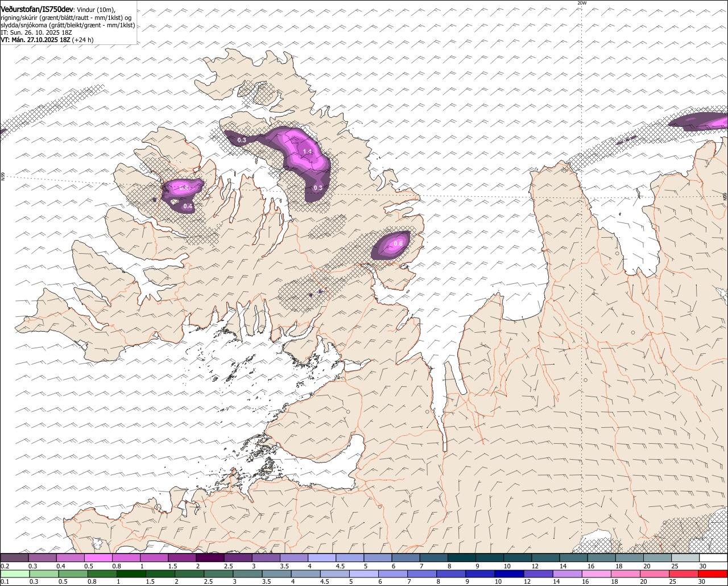728x586 pixels.
Task: Click the 10 deep blue swatch, lower row
Action: (x=510, y=573)
